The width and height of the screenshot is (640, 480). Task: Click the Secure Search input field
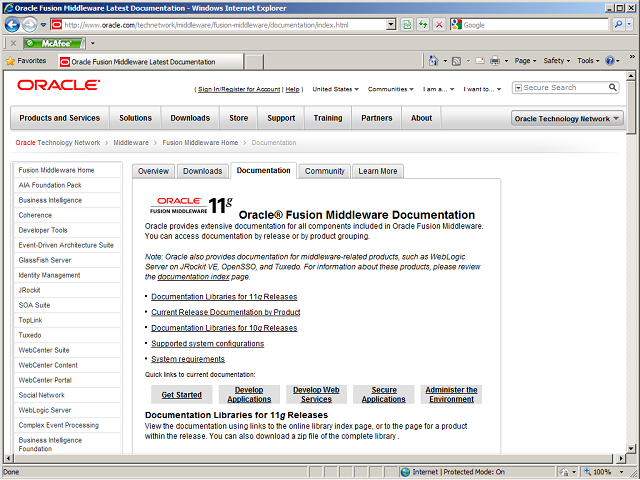[563, 88]
